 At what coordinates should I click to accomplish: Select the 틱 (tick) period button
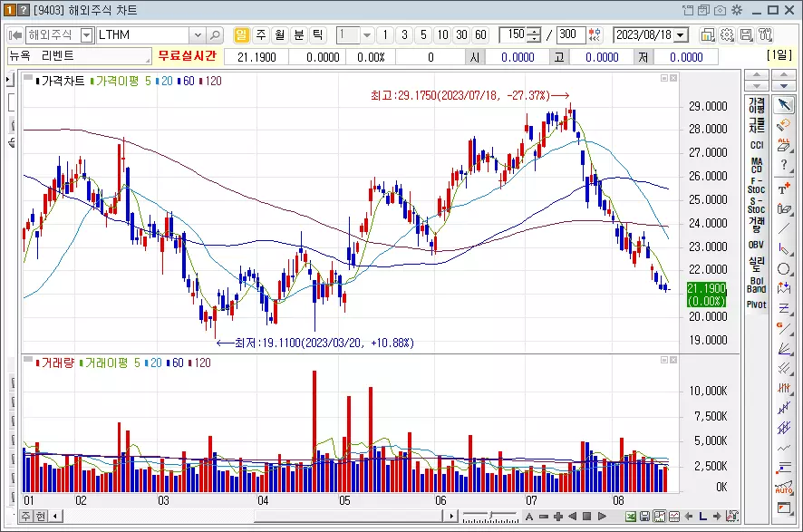click(x=318, y=34)
